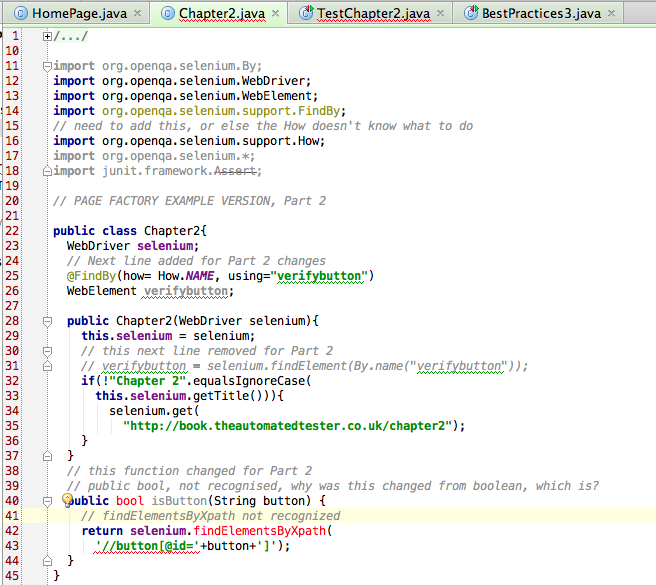This screenshot has height=585, width=656.
Task: Click the Chapter2.java class file icon
Action: [167, 13]
